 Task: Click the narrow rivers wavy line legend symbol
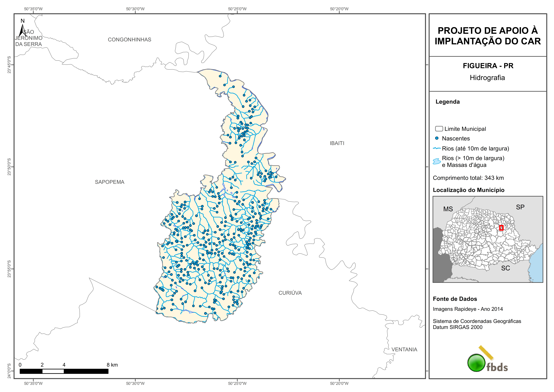(437, 148)
